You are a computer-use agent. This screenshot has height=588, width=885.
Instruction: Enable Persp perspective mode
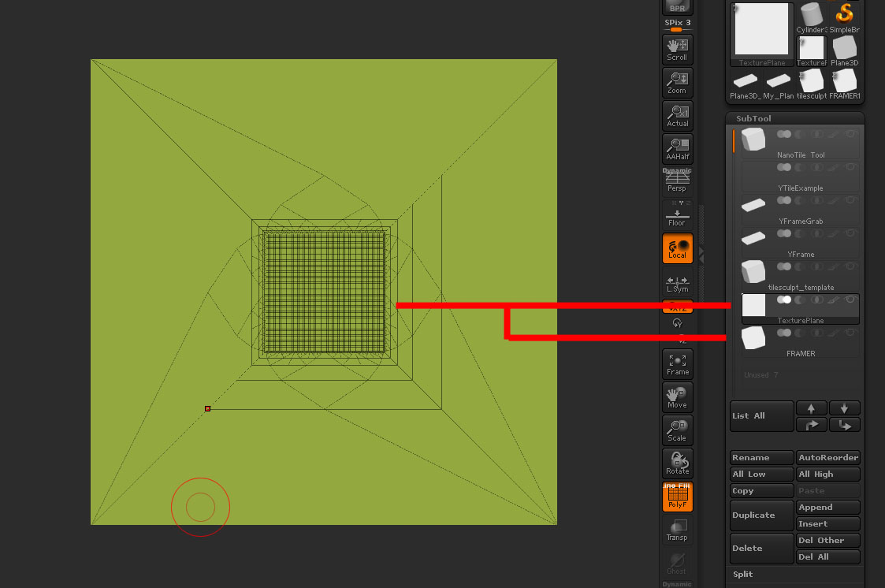(x=677, y=179)
